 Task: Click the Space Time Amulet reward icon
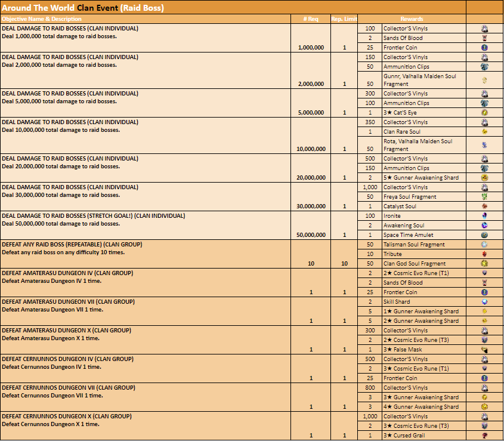(484, 235)
